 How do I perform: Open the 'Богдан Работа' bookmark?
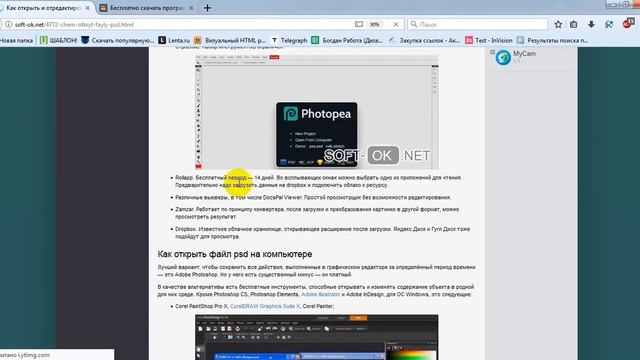[347, 40]
